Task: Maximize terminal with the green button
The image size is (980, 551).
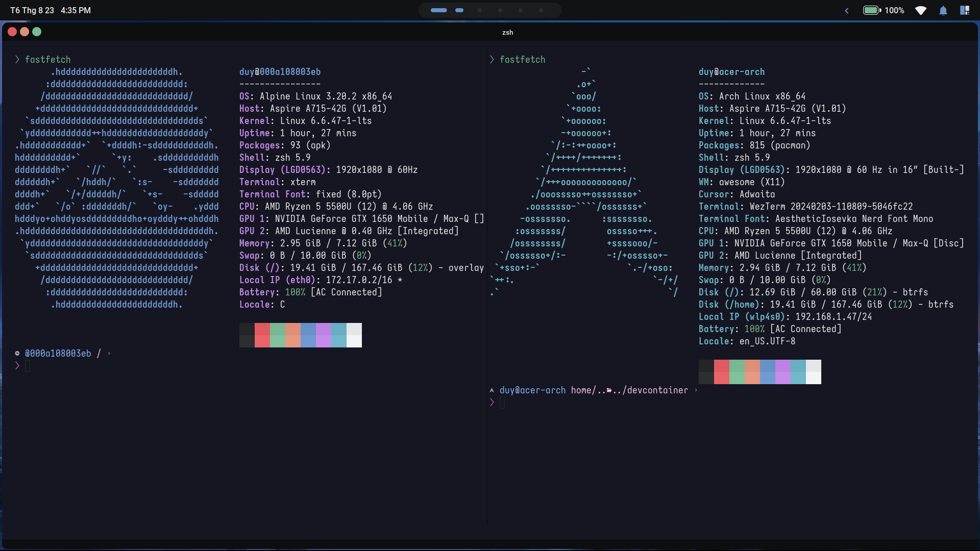Action: (37, 32)
